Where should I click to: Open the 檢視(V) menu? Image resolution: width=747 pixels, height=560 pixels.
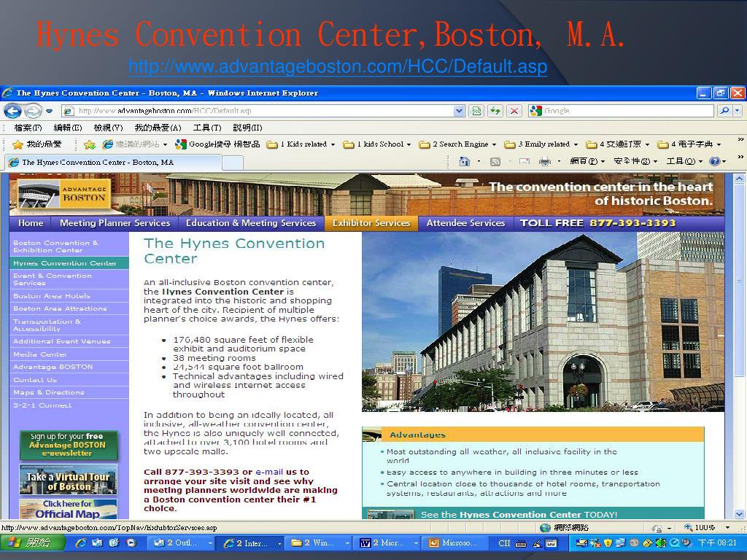(108, 128)
